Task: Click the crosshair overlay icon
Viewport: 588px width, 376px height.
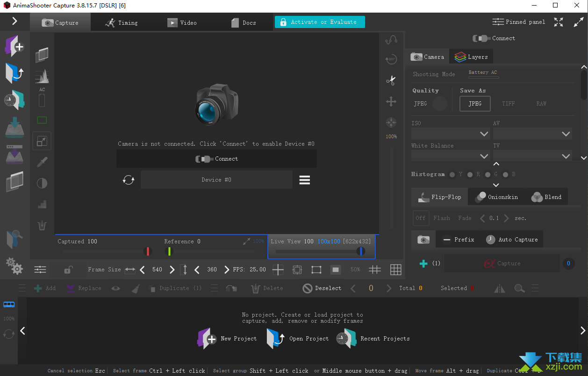Action: point(278,270)
